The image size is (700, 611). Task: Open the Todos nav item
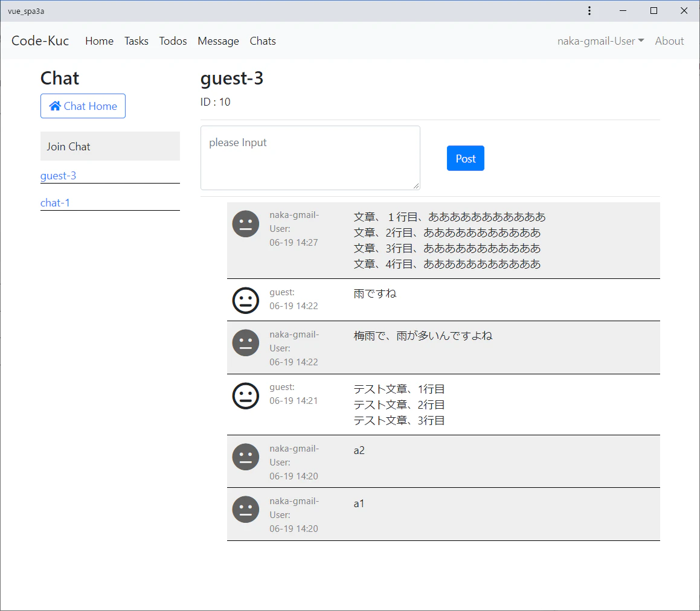[x=173, y=41]
